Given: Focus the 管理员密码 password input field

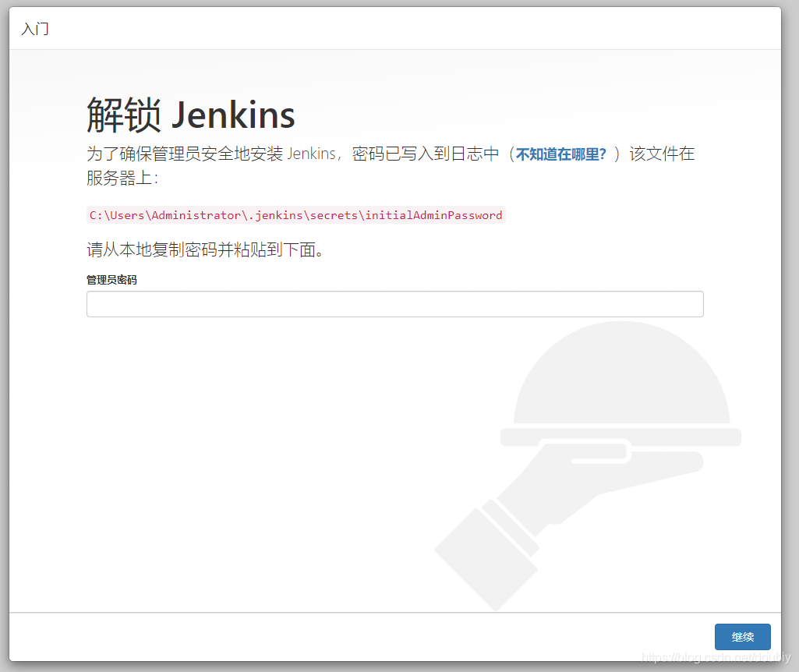Looking at the screenshot, I should pos(395,304).
